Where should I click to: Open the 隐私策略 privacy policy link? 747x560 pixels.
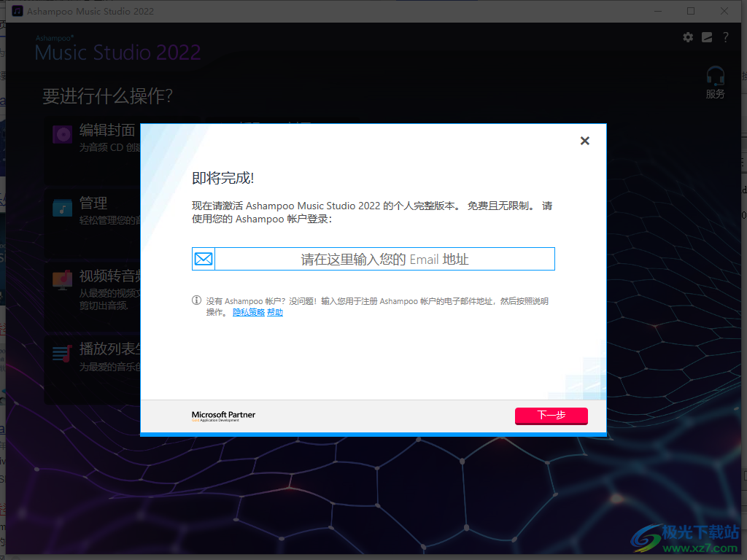point(249,311)
